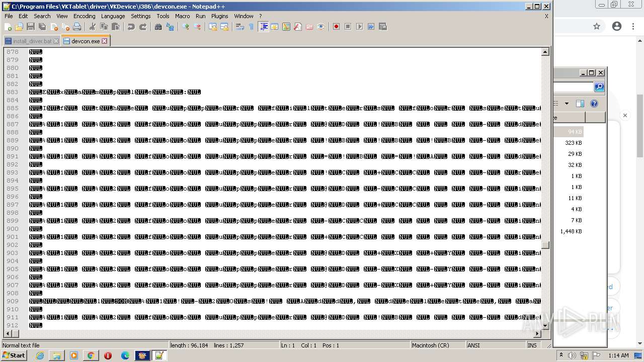644x362 pixels.
Task: Close the install_driver.bat tab
Action: point(56,41)
